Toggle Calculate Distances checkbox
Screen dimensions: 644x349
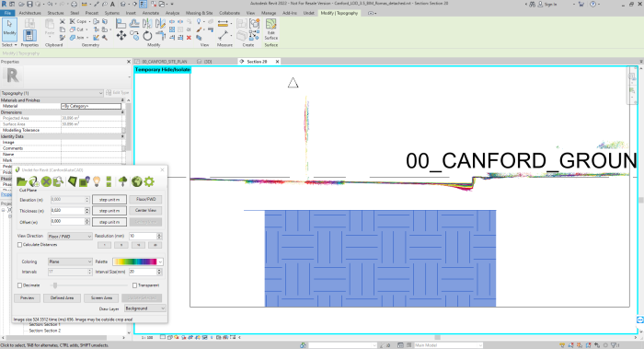pyautogui.click(x=19, y=245)
